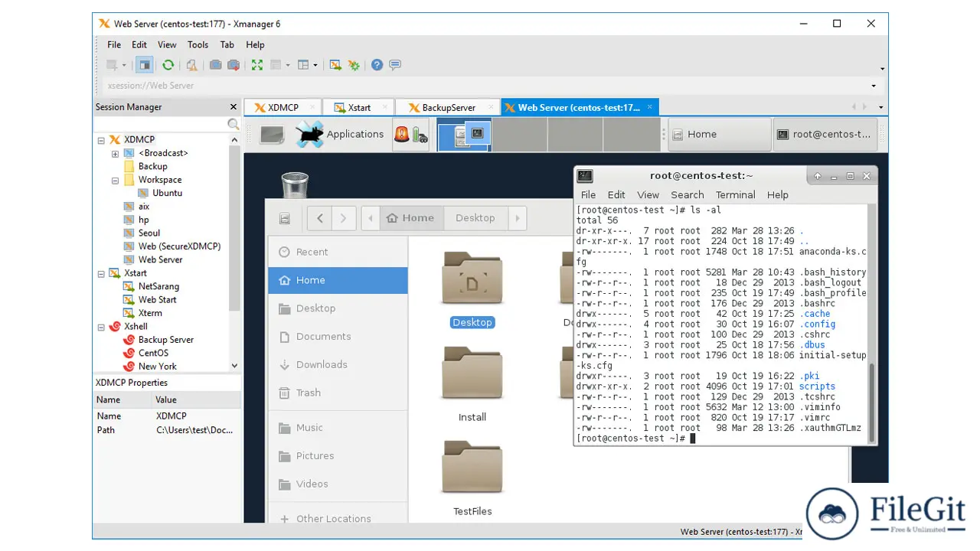Screen dimensions: 980x551
Task: Click the screen record camera icon
Action: coord(234,65)
